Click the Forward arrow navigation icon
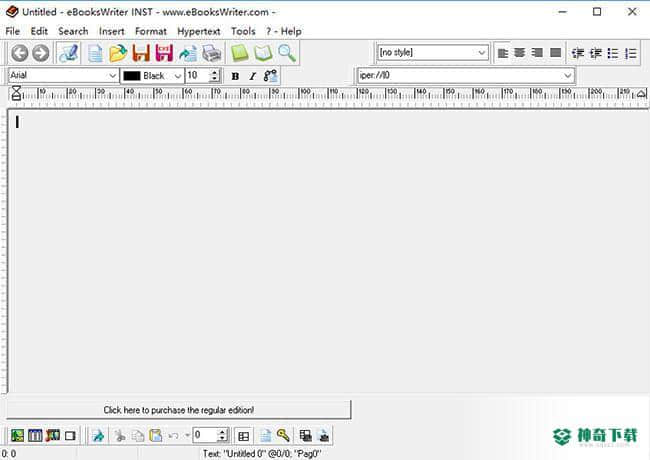This screenshot has height=460, width=650. [41, 53]
